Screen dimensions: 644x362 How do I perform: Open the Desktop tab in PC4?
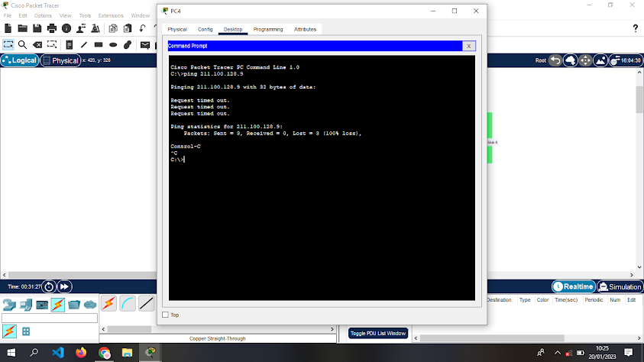pos(233,30)
